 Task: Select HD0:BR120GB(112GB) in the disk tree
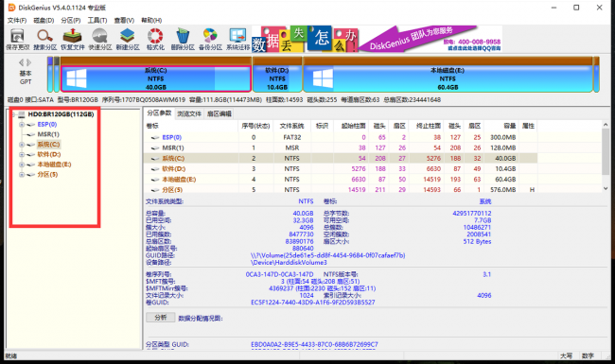pos(61,114)
